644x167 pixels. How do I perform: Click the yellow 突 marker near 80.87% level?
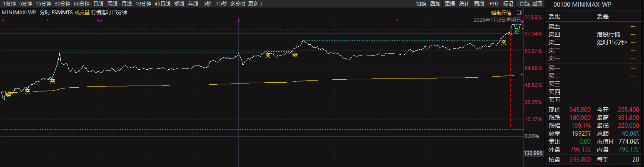coord(268,55)
